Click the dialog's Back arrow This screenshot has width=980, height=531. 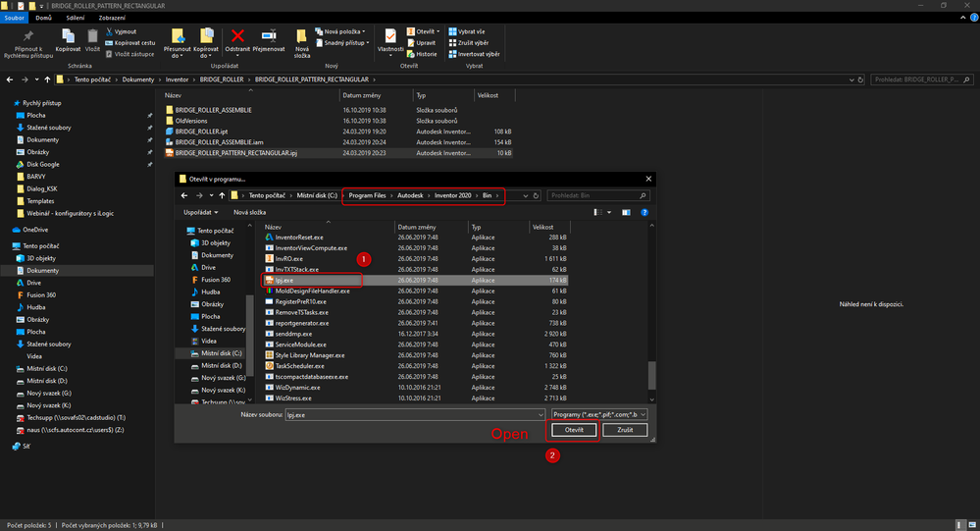184,195
